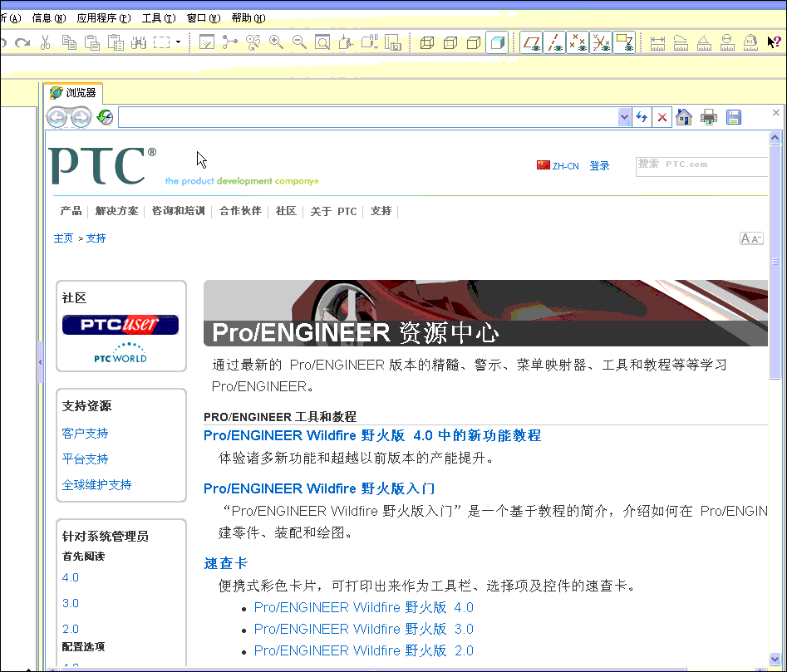This screenshot has height=672, width=787.
Task: Click the layers/view manager icon
Action: pyautogui.click(x=392, y=42)
